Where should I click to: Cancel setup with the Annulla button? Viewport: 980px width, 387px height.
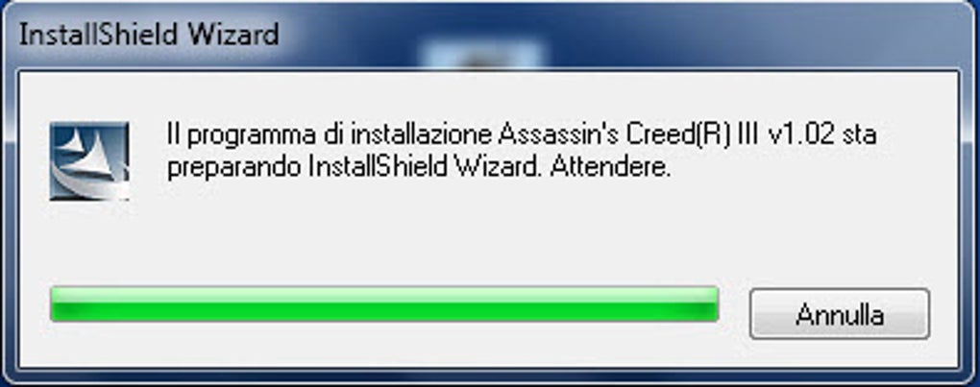840,314
